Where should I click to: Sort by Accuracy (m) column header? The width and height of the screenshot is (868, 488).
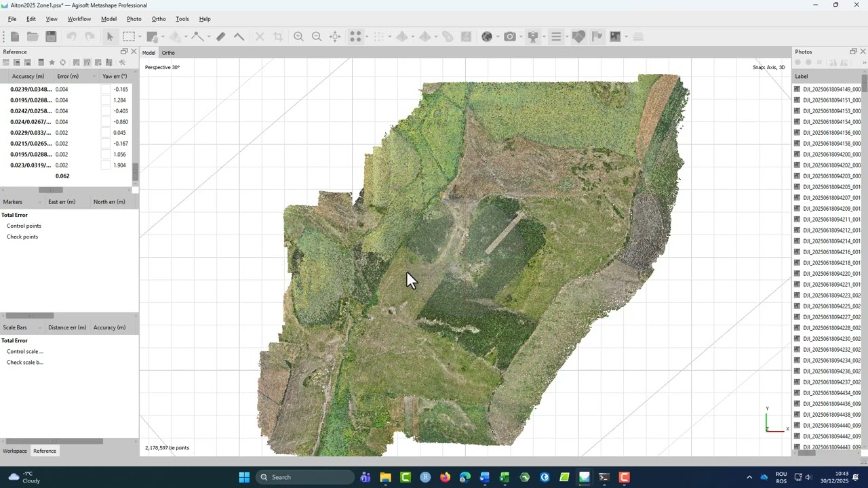point(28,76)
